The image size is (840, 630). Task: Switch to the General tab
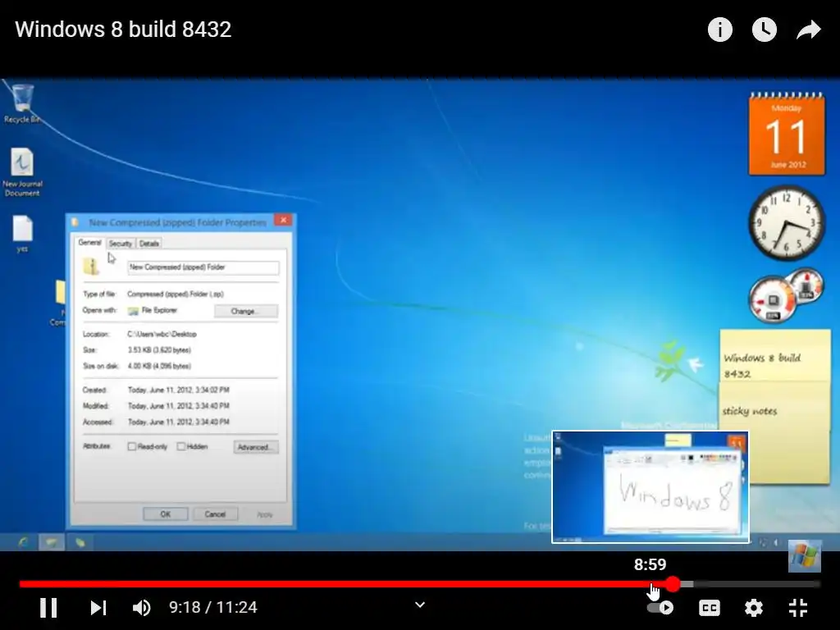click(89, 243)
